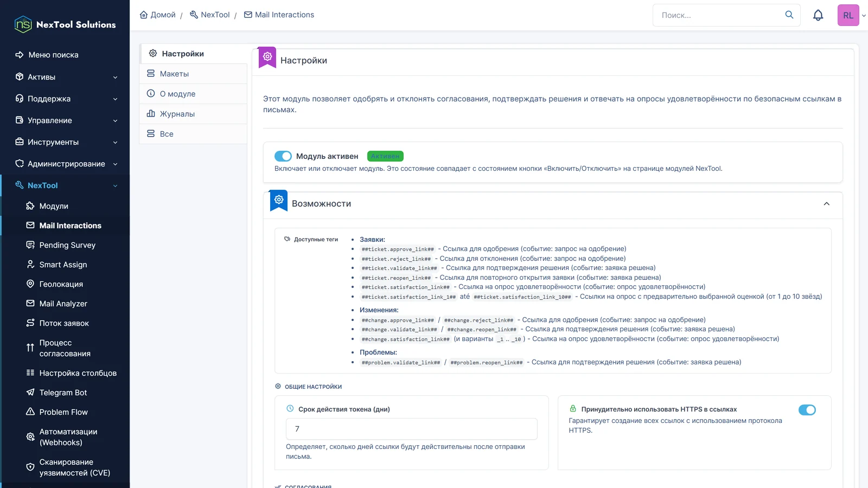Open Mail Interactions breadcrumb link
868x488 pixels.
click(x=279, y=15)
